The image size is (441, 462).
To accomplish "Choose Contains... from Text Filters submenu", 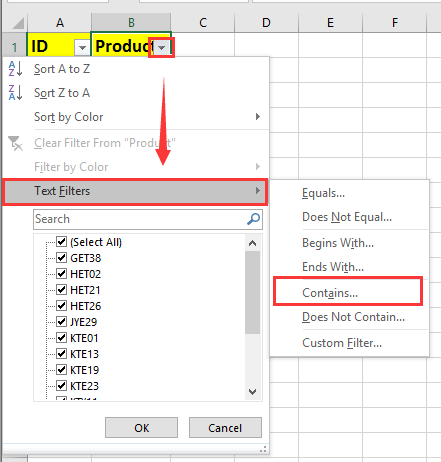I will 330,293.
